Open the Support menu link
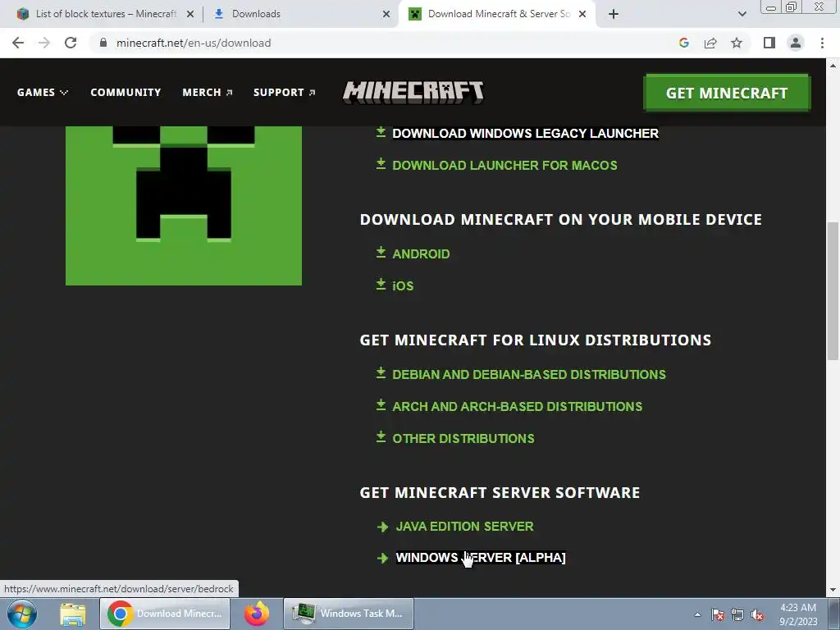This screenshot has height=630, width=840. pos(285,92)
